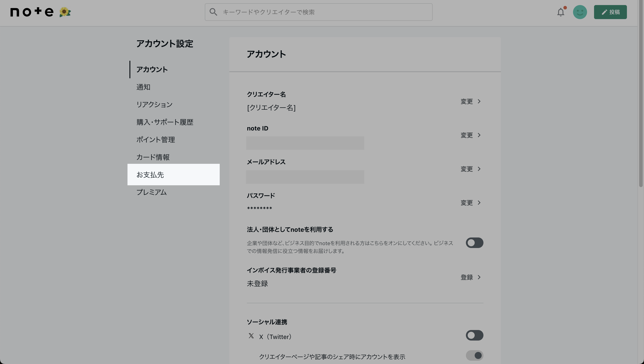Image resolution: width=644 pixels, height=364 pixels.
Task: Click the search magnifier icon
Action: click(x=213, y=12)
